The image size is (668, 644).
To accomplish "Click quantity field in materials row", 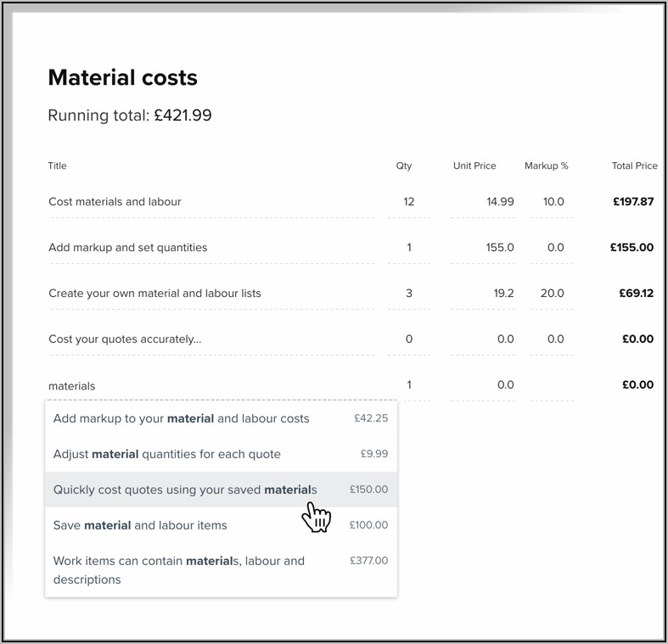I will pyautogui.click(x=409, y=385).
